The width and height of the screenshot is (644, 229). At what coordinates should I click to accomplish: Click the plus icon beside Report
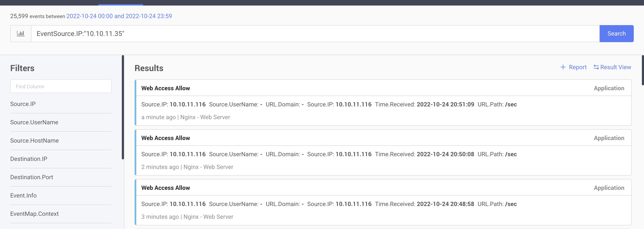pos(563,67)
